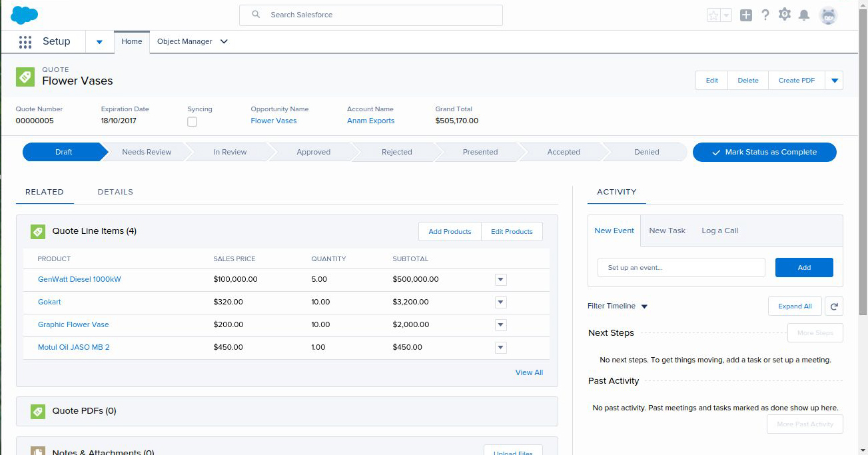Open the Flower Vases opportunity link
Image resolution: width=868 pixels, height=455 pixels.
274,121
